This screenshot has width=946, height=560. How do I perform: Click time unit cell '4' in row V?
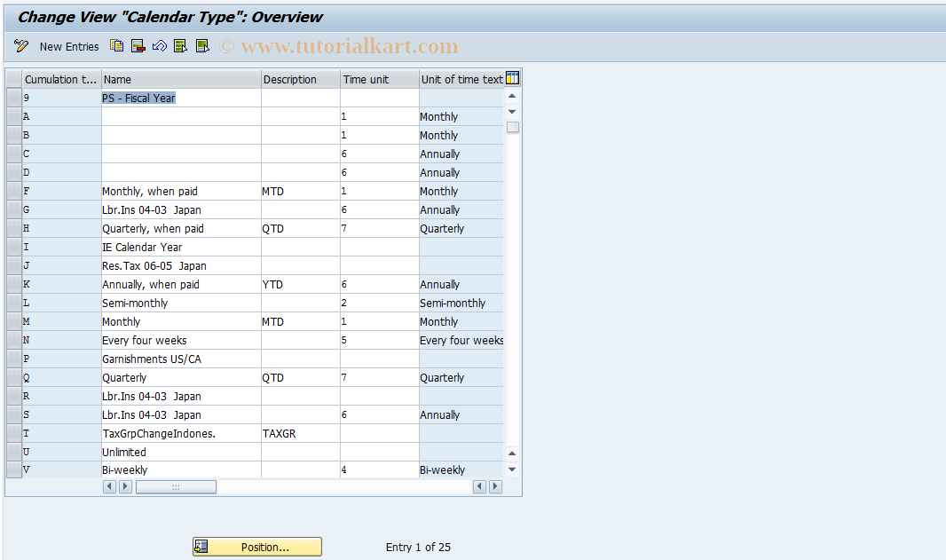tap(380, 470)
